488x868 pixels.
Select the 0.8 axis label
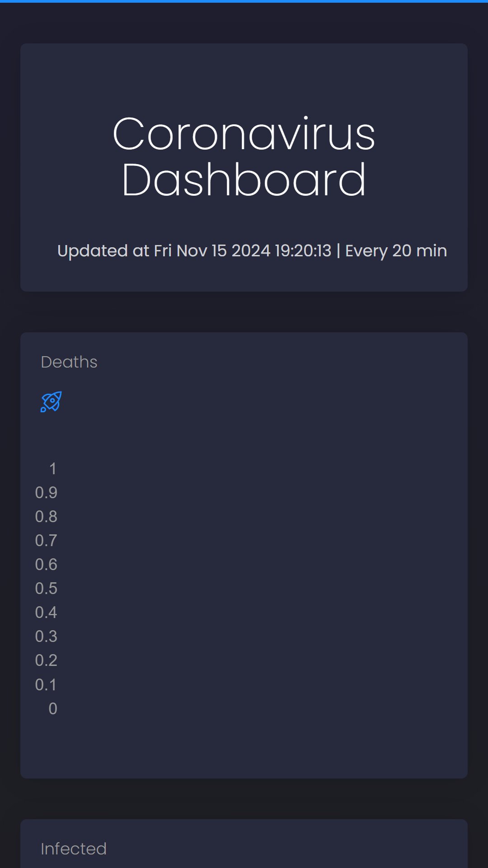click(46, 517)
